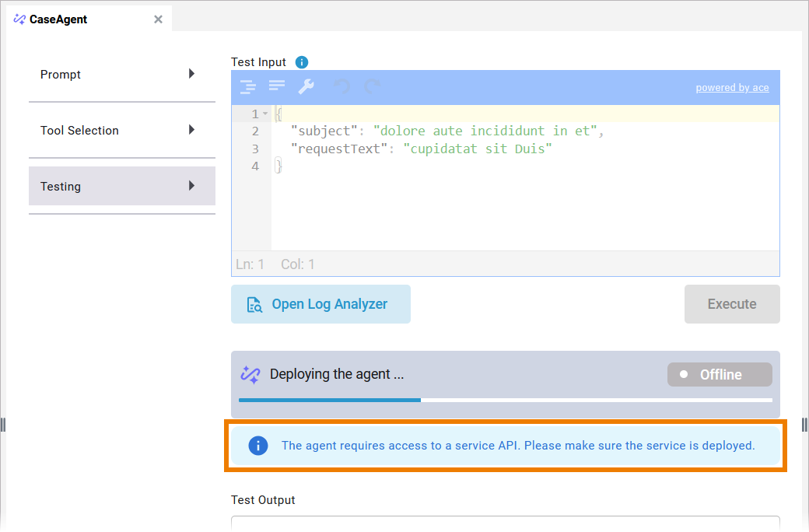Click the requestText line in the JSON editor
This screenshot has height=532, width=809.
(420, 149)
